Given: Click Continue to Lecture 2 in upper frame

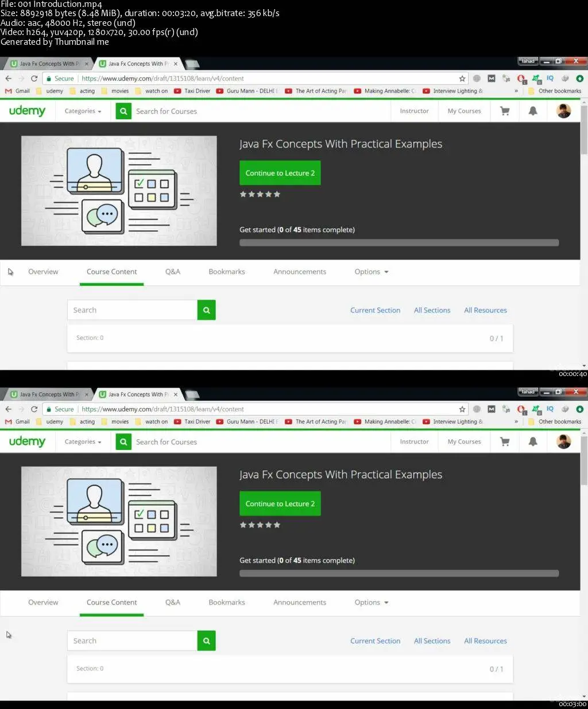Looking at the screenshot, I should click(280, 173).
